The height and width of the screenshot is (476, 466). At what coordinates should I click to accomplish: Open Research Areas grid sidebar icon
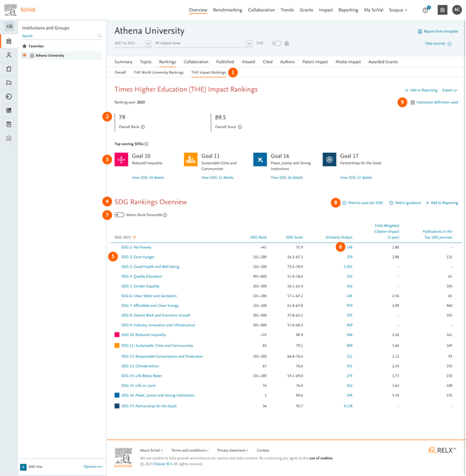[x=9, y=111]
